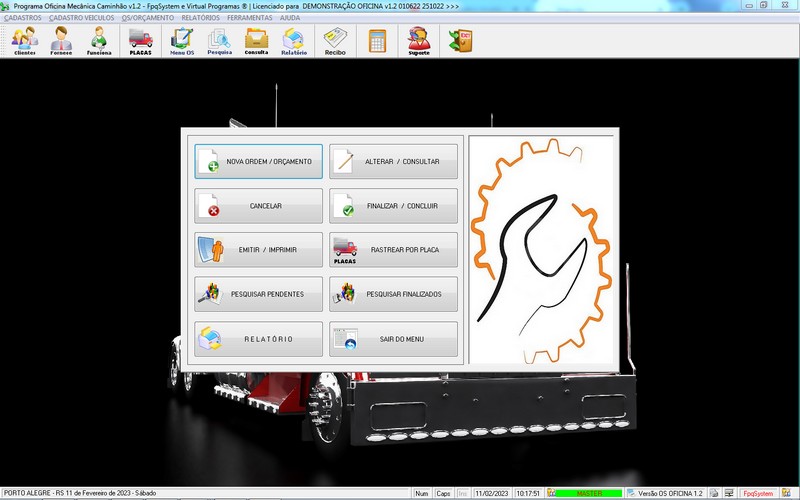This screenshot has height=500, width=800.
Task: Open the Menu OS toolbar icon
Action: pos(182,41)
